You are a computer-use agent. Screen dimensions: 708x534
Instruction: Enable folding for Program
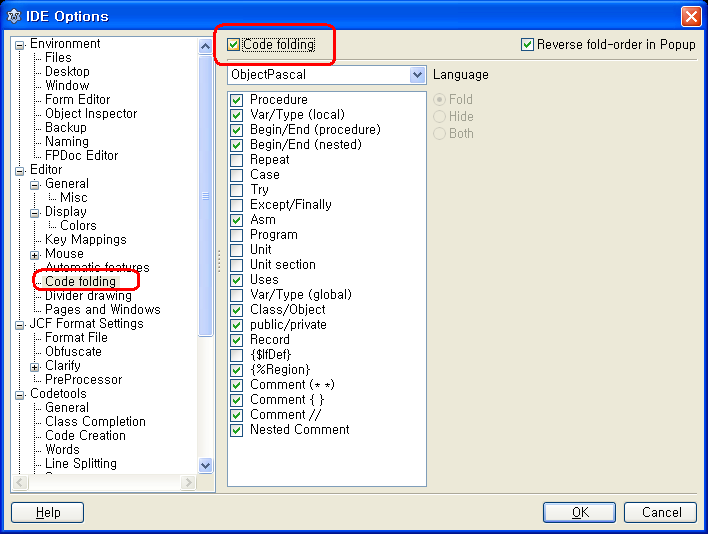tap(236, 235)
